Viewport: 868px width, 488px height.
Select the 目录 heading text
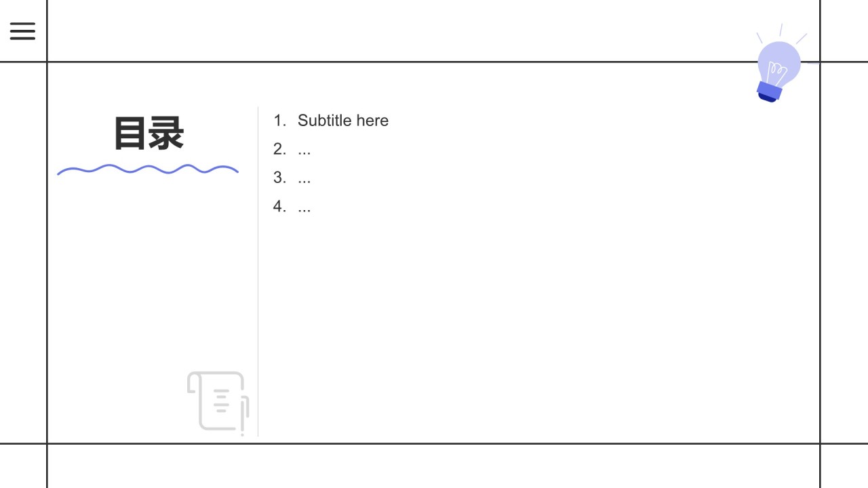coord(149,134)
